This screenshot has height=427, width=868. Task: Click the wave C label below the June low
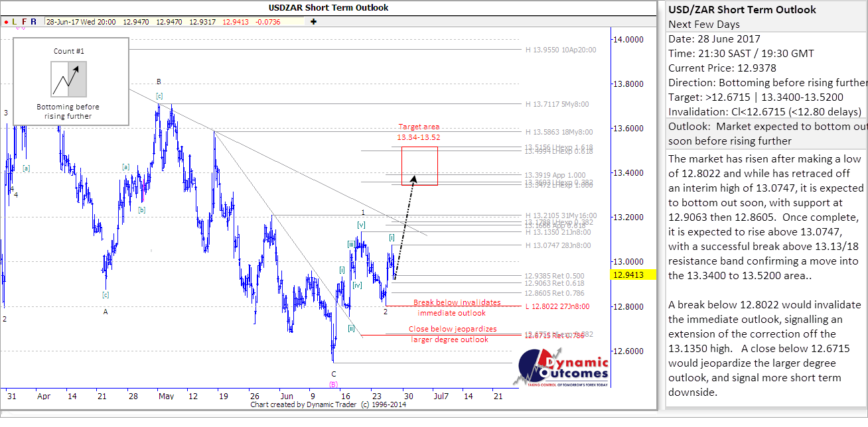click(333, 374)
